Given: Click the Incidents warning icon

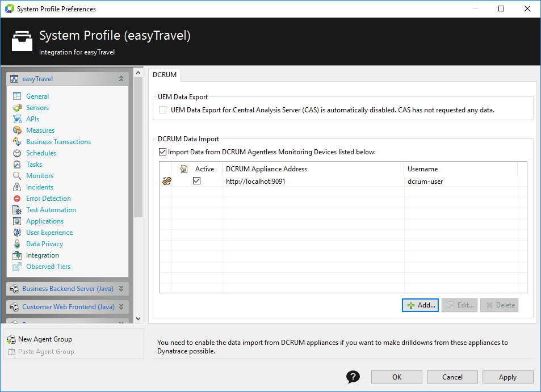Looking at the screenshot, I should pos(17,187).
